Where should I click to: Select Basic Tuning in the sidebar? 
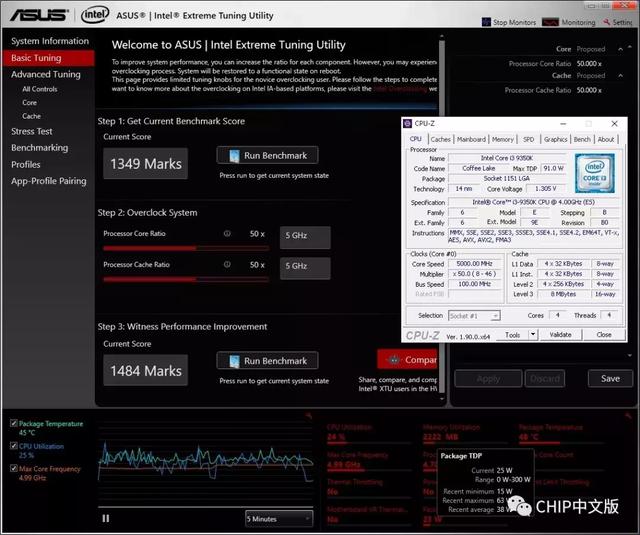point(48,58)
